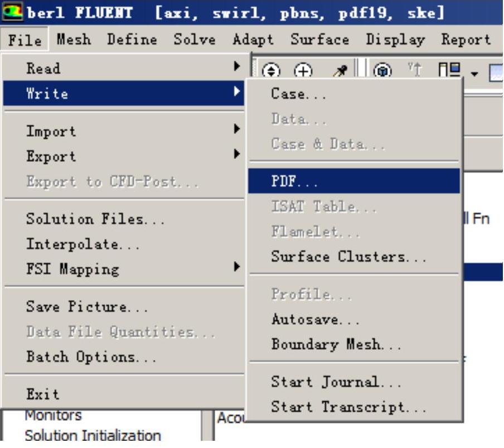Select Monitors in the navigation tree

54,415
